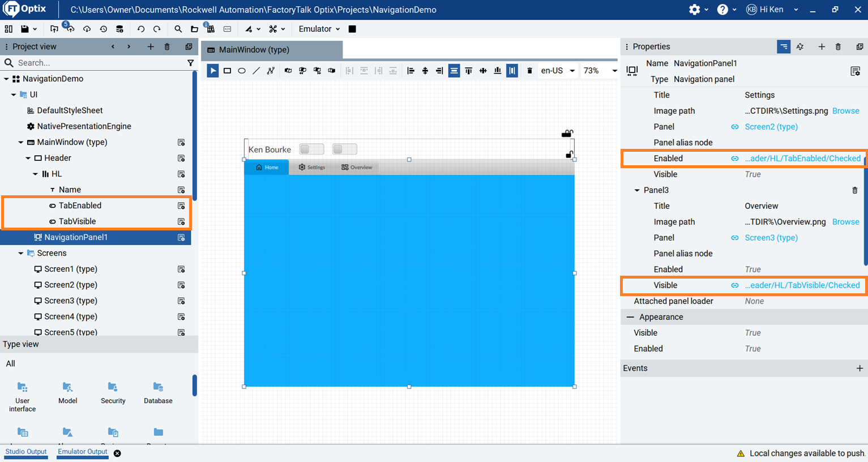
Task: Collapse the HL tree node
Action: point(35,174)
